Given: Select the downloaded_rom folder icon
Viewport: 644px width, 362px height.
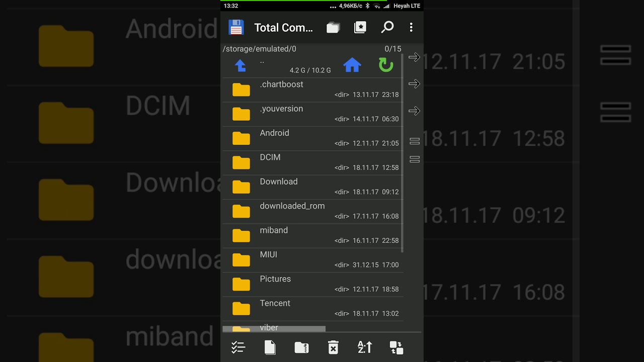Looking at the screenshot, I should [x=241, y=211].
